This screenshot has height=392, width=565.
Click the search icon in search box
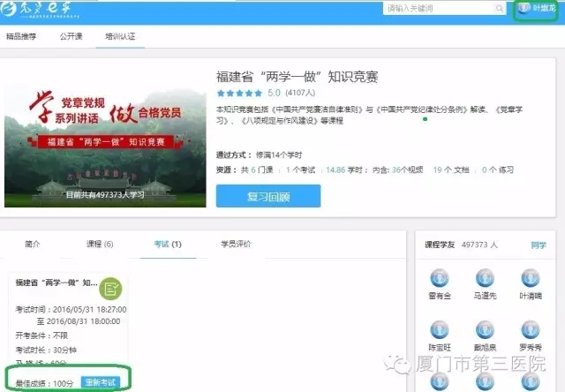pos(500,9)
